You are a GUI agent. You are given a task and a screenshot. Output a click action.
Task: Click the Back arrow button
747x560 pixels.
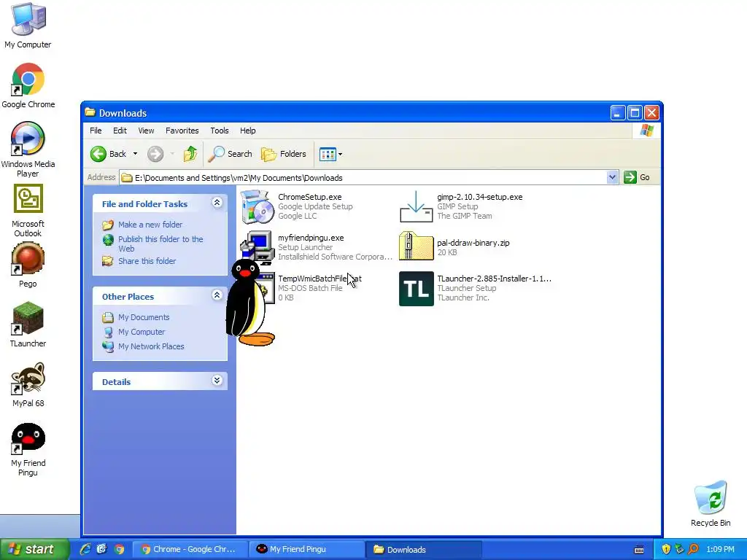(109, 154)
